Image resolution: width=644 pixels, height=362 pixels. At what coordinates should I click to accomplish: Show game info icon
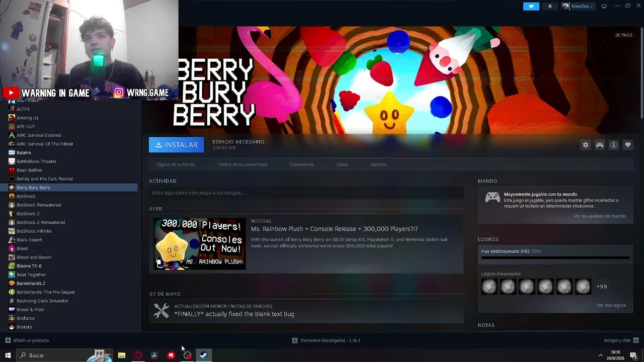(614, 145)
